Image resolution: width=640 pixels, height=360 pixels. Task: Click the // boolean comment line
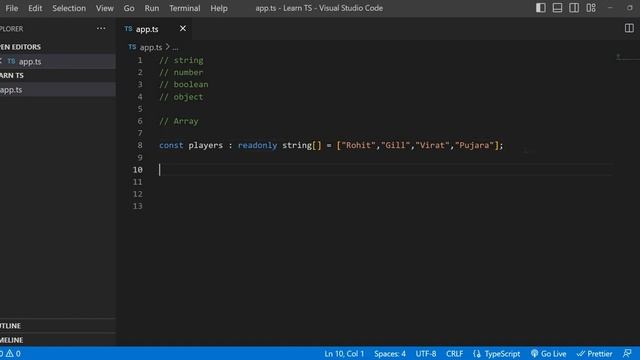point(184,84)
